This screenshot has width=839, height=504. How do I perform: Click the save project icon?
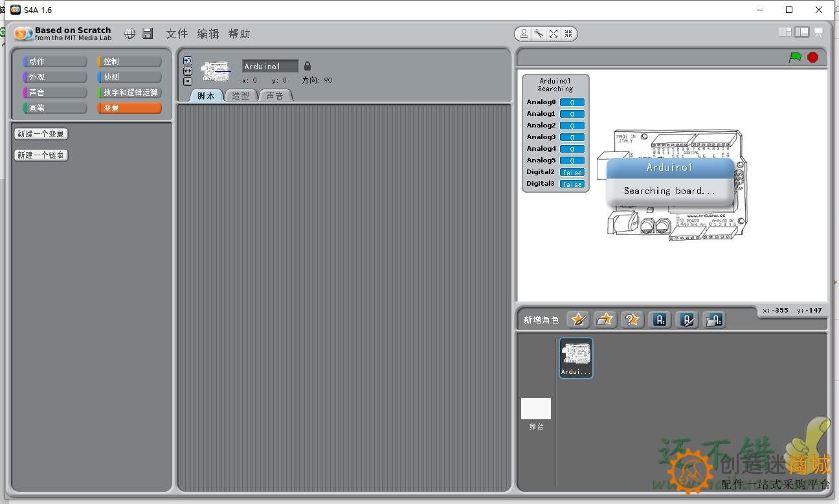click(148, 33)
